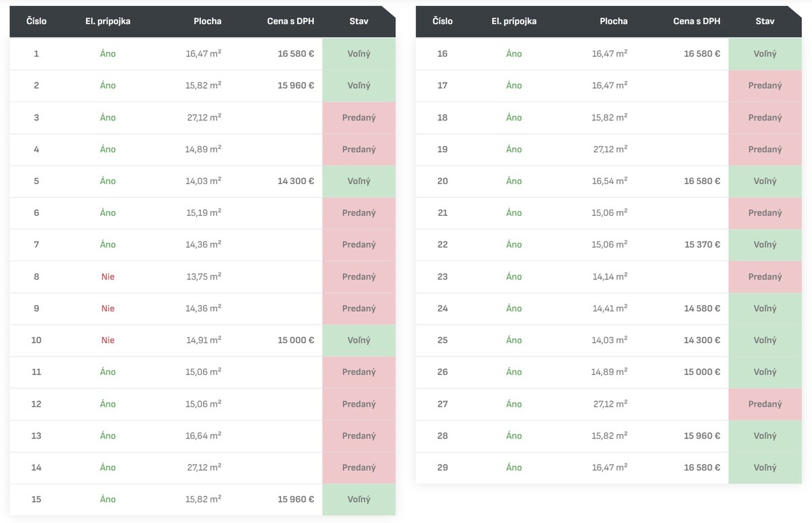Select the "Predaný" status in row 27
812x523 pixels.
pyautogui.click(x=765, y=404)
